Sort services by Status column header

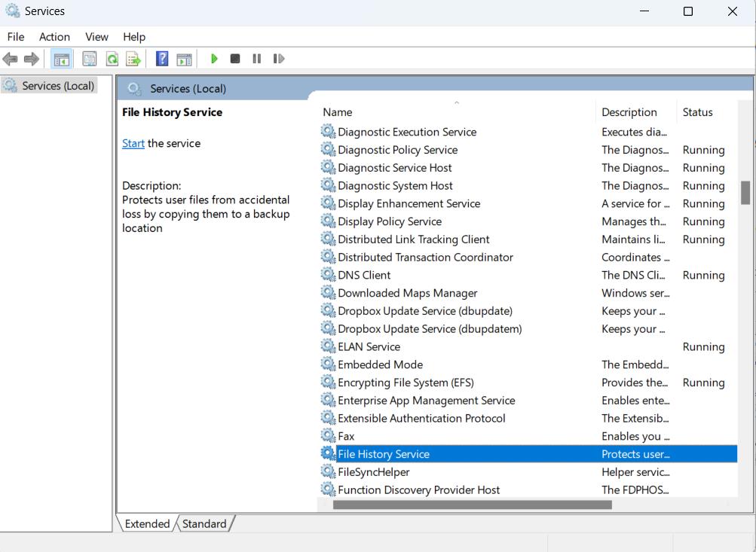pyautogui.click(x=697, y=112)
